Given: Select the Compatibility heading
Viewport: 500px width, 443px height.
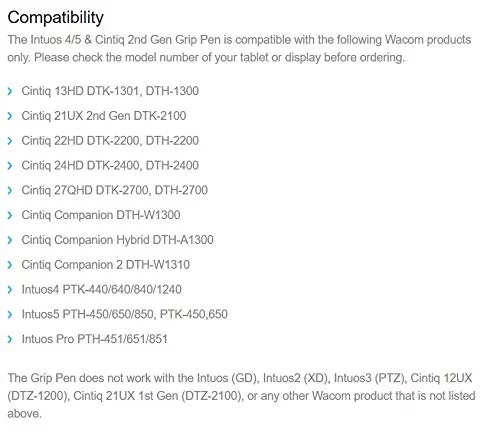Looking at the screenshot, I should [x=56, y=18].
